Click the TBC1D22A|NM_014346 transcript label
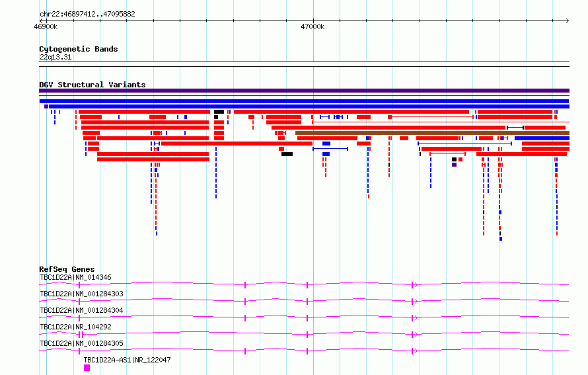Viewport: 588px width, 375px height. coord(76,277)
